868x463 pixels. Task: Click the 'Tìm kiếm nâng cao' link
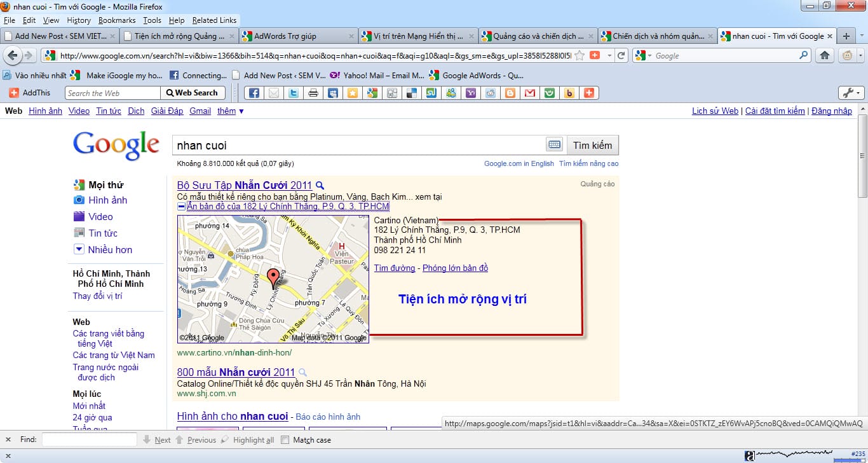pyautogui.click(x=588, y=163)
